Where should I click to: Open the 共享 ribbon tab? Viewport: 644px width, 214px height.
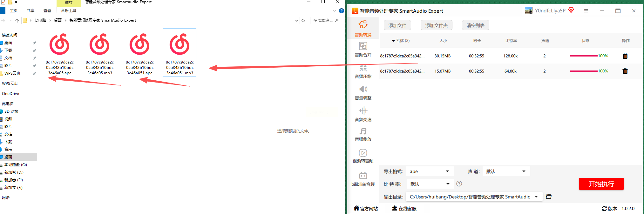(x=31, y=10)
